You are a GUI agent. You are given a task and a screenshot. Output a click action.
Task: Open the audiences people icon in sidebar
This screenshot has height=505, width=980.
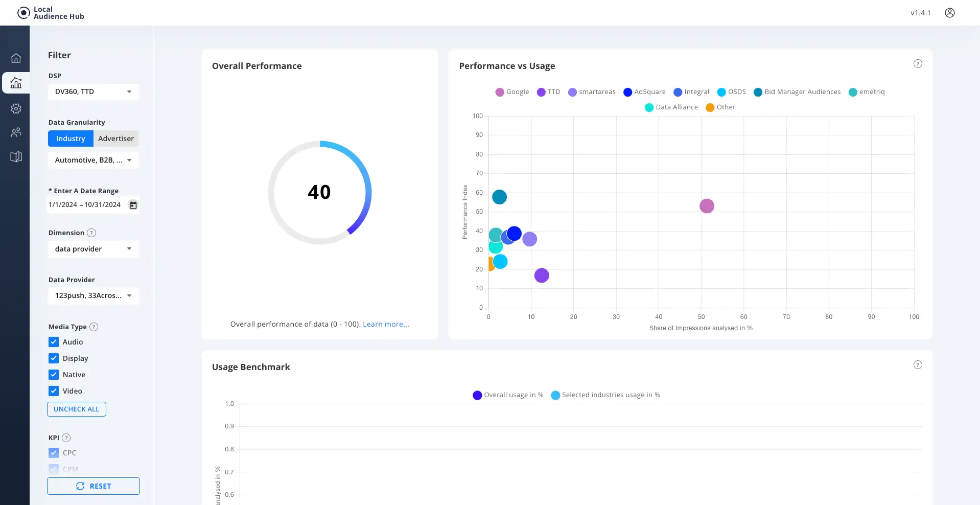pyautogui.click(x=16, y=132)
